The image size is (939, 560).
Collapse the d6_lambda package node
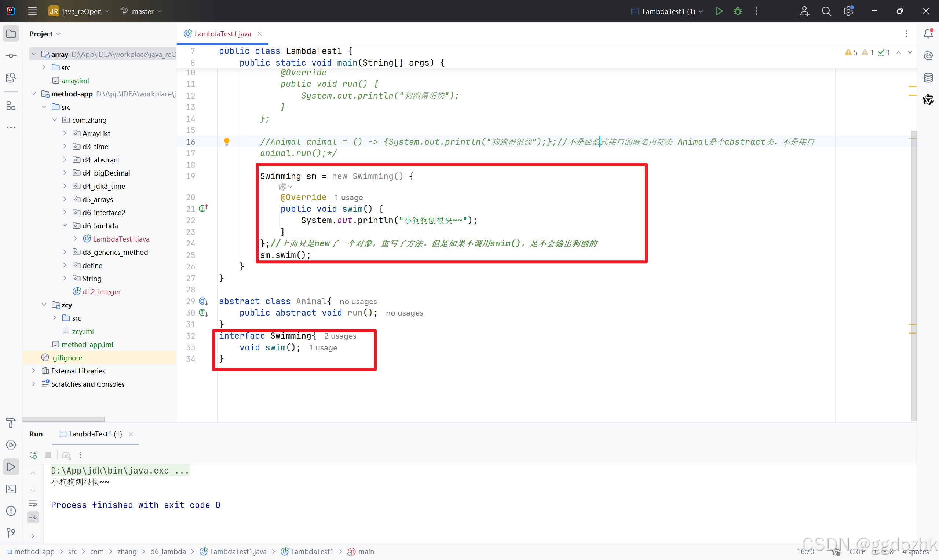(65, 226)
